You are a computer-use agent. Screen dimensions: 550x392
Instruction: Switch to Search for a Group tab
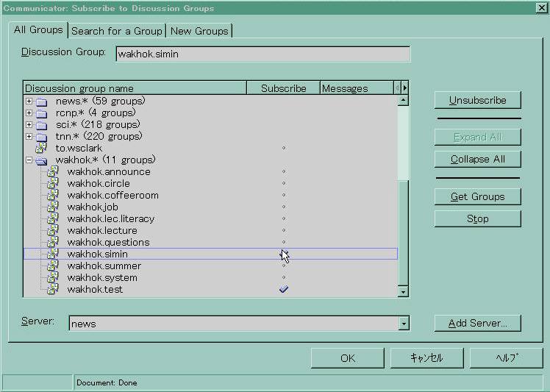117,31
